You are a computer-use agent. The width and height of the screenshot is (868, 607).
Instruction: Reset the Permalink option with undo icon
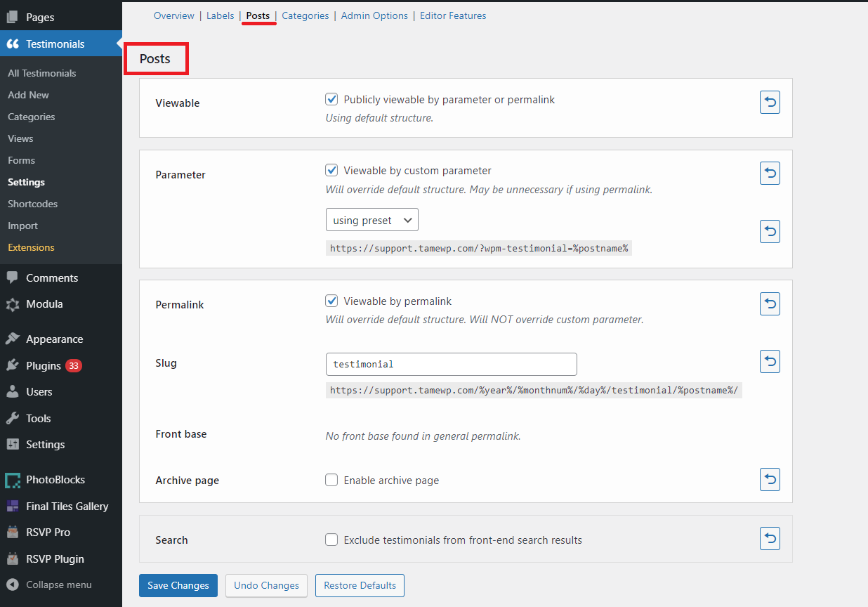770,303
